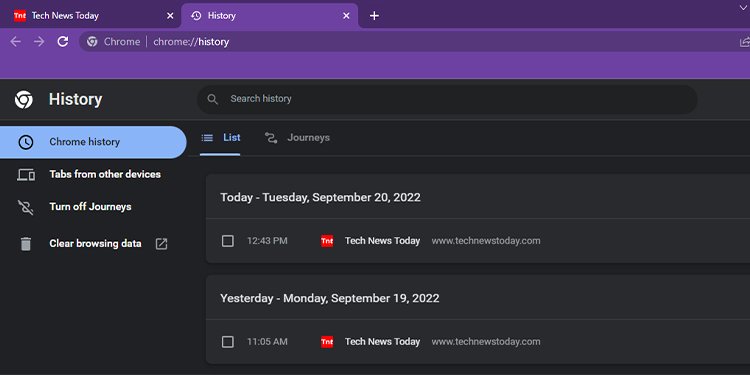This screenshot has width=750, height=375.
Task: Turn off Journeys in the sidebar
Action: coord(90,207)
